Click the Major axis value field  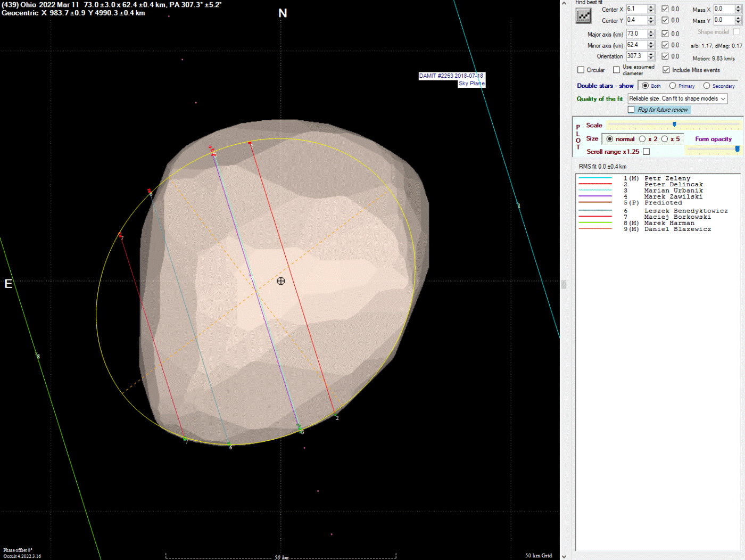636,34
